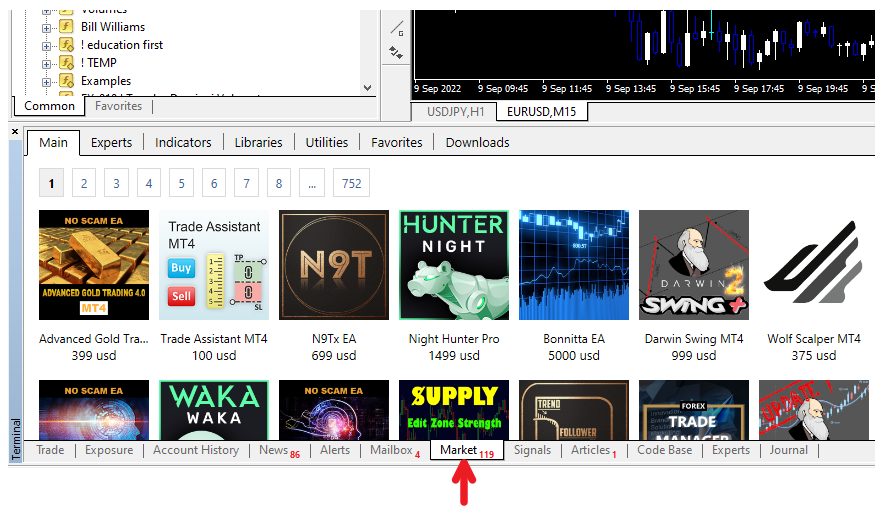Select the Market terminal tab

pyautogui.click(x=467, y=450)
